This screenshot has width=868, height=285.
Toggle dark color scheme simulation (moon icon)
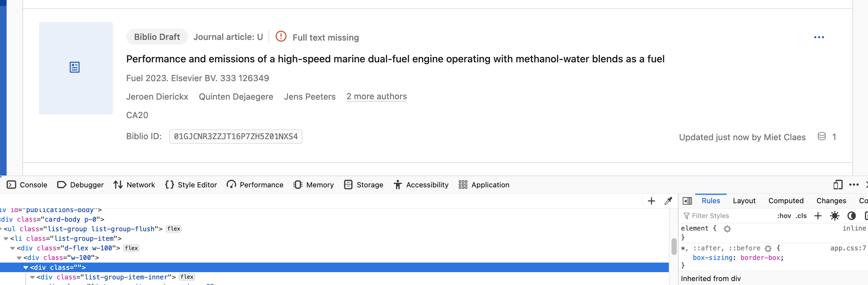851,216
